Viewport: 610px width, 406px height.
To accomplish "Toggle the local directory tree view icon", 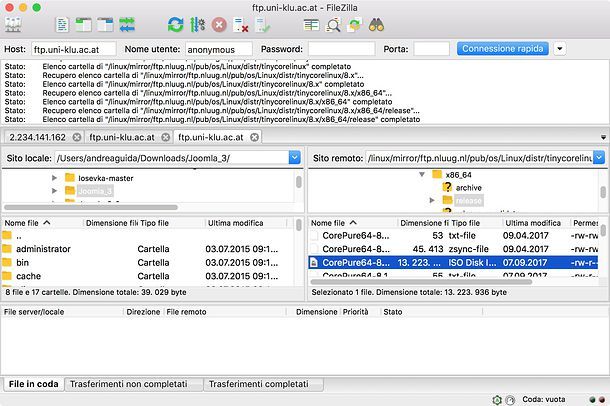I will coord(84,25).
